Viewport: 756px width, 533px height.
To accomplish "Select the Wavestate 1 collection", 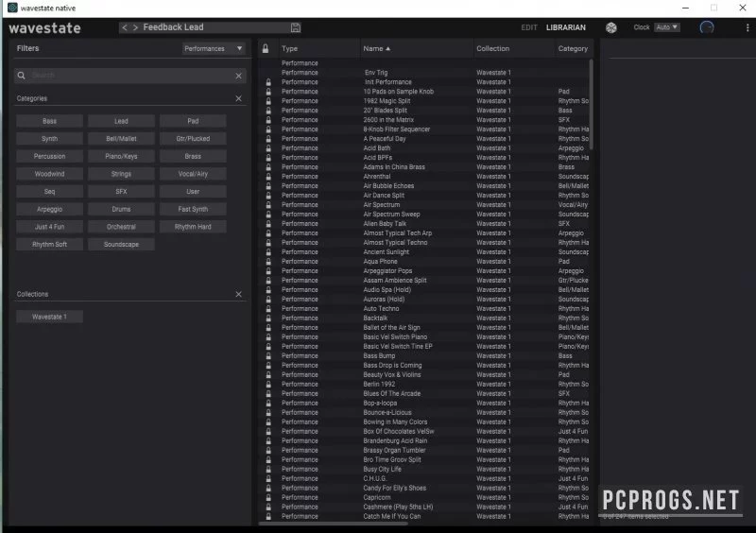I will pyautogui.click(x=50, y=317).
